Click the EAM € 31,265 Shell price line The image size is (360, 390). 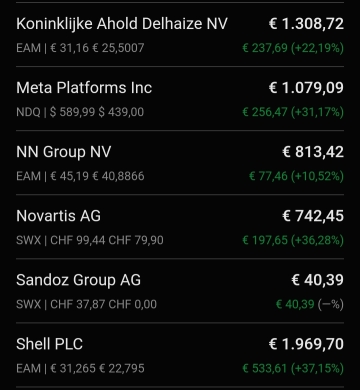pyautogui.click(x=80, y=368)
